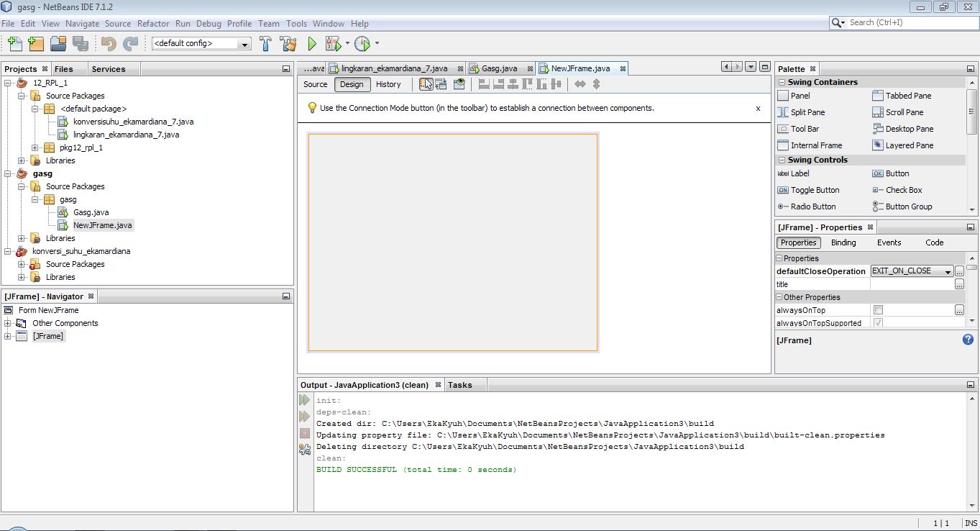Click the New Project toolbar icon
Viewport: 980px width, 531px height.
coord(37,44)
